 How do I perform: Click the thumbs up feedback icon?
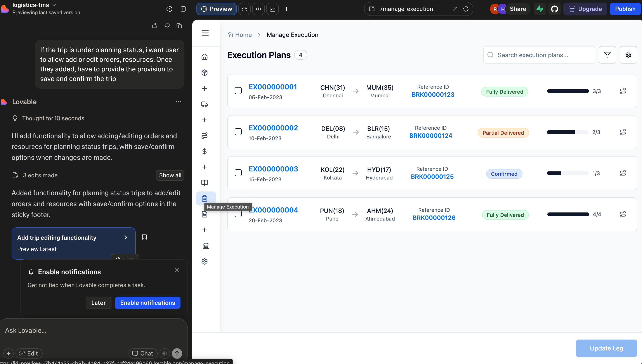(154, 26)
